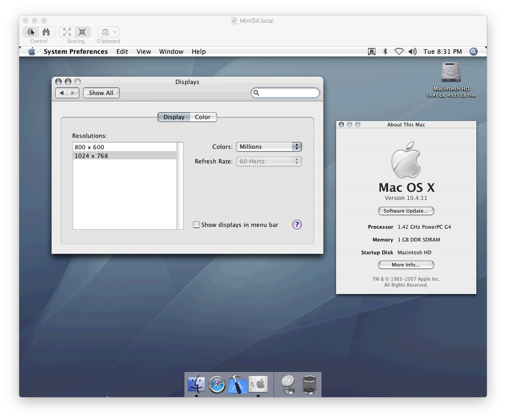
Task: Close the Displays window
Action: point(58,82)
